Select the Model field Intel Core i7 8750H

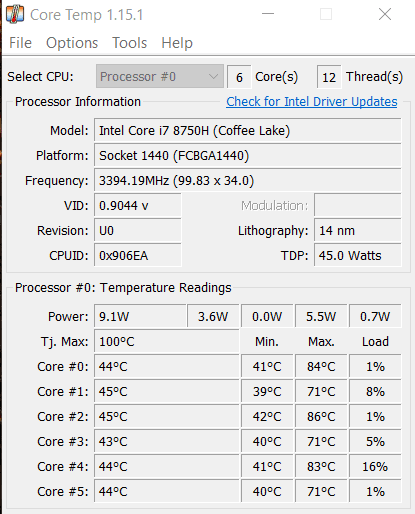coord(248,131)
